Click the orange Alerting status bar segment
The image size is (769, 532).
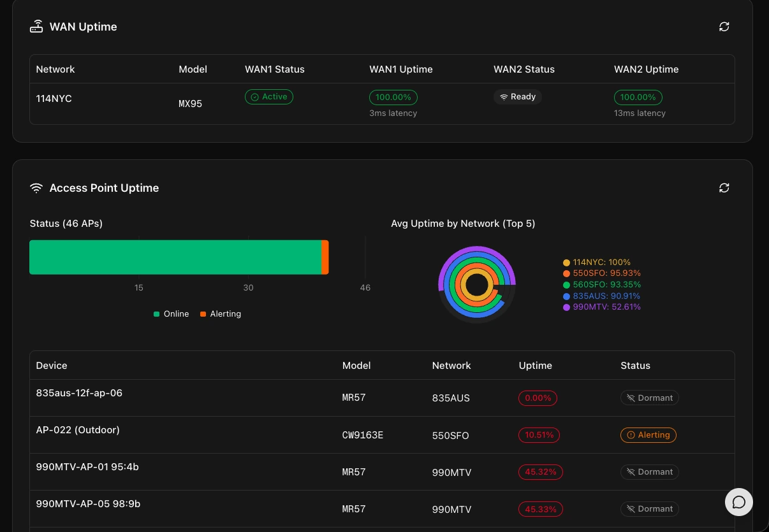click(325, 257)
